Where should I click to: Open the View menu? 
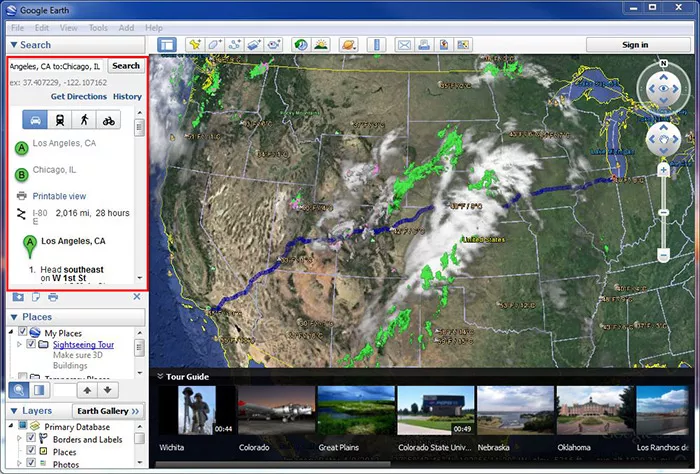click(x=68, y=28)
